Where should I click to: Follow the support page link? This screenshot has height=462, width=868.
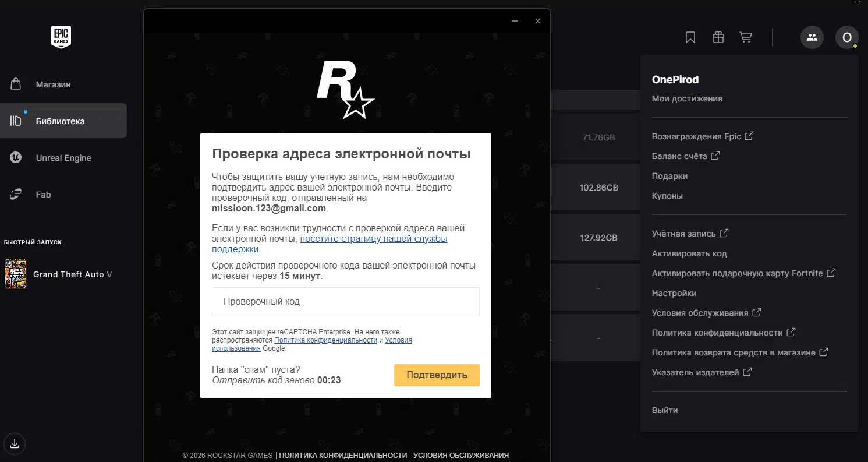(373, 239)
